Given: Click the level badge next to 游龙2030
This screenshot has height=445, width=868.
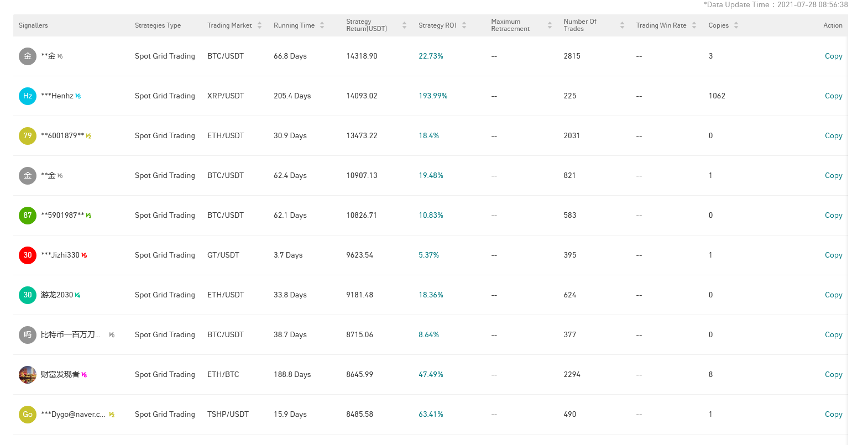Looking at the screenshot, I should click(x=77, y=295).
